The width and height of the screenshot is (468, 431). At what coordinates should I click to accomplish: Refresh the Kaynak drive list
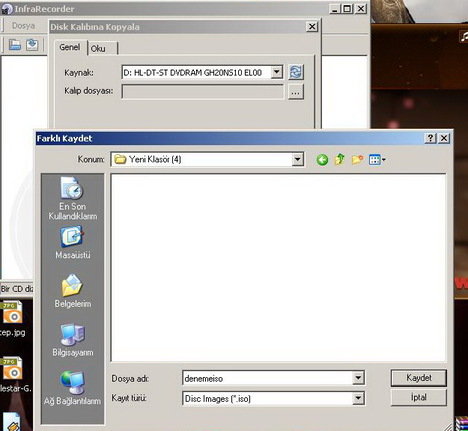tap(296, 72)
